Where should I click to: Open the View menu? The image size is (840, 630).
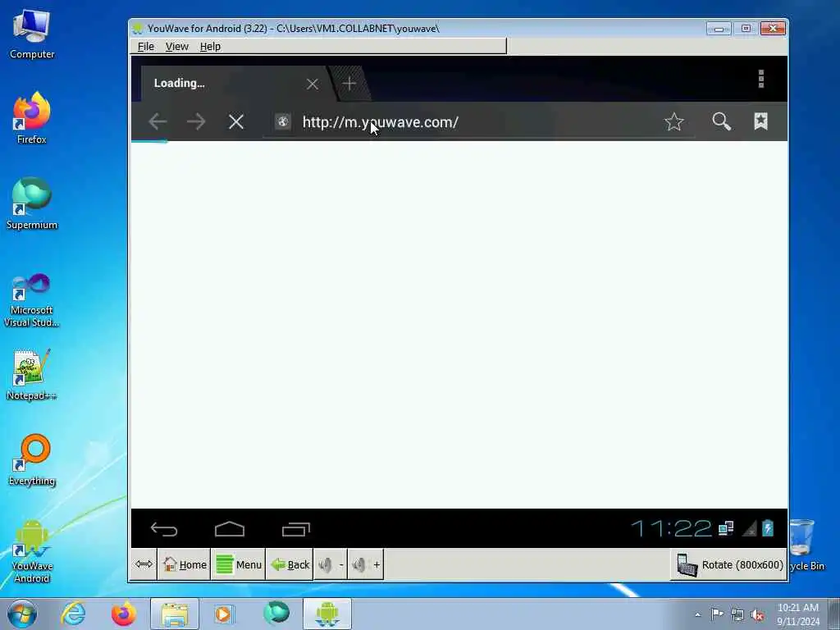[x=177, y=47]
